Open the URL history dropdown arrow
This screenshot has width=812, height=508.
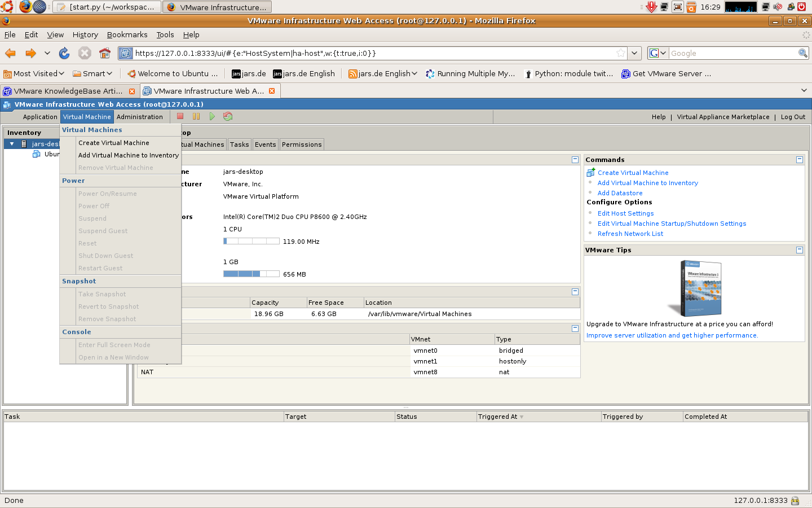pos(635,53)
